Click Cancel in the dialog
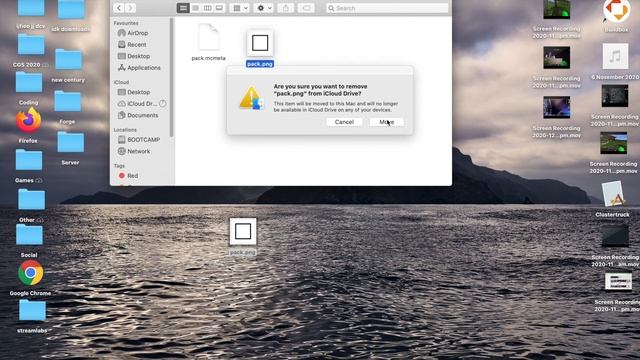 (x=344, y=122)
